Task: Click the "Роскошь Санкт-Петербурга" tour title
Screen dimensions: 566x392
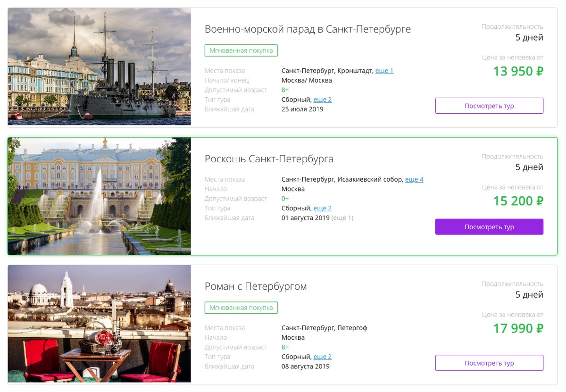Action: pos(269,159)
